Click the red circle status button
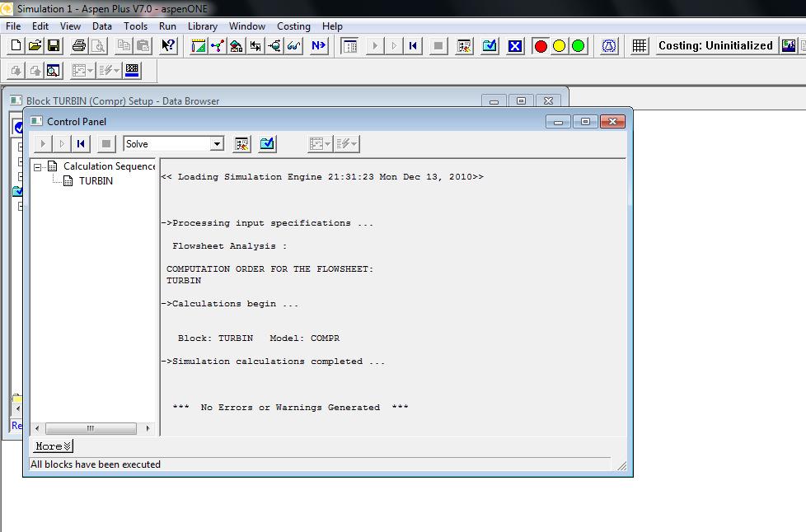806x532 pixels. 541,45
